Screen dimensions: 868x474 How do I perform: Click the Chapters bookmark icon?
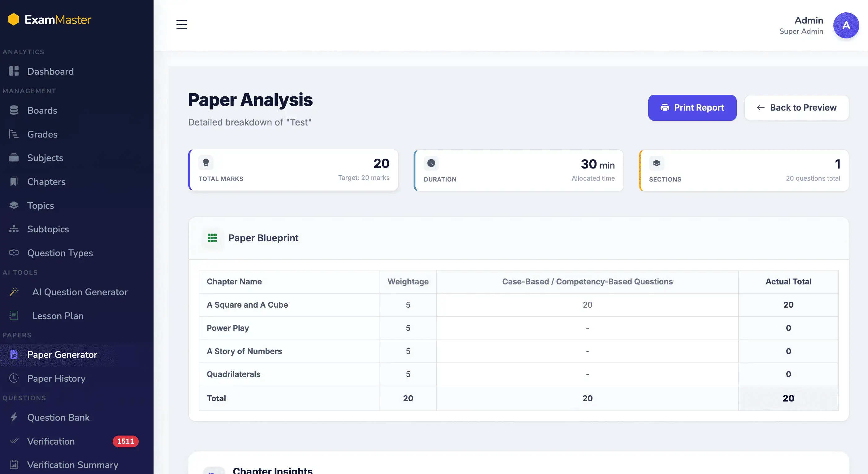pos(14,182)
